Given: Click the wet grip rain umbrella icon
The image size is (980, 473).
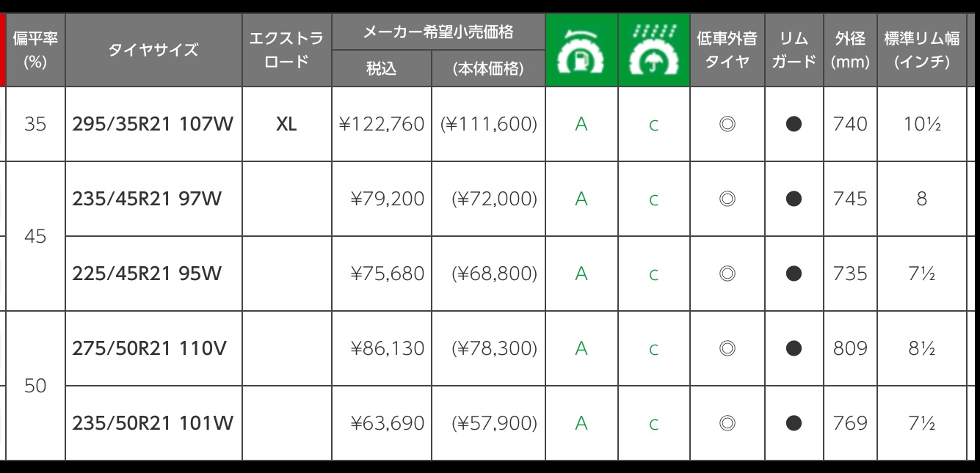Looking at the screenshot, I should 654,51.
